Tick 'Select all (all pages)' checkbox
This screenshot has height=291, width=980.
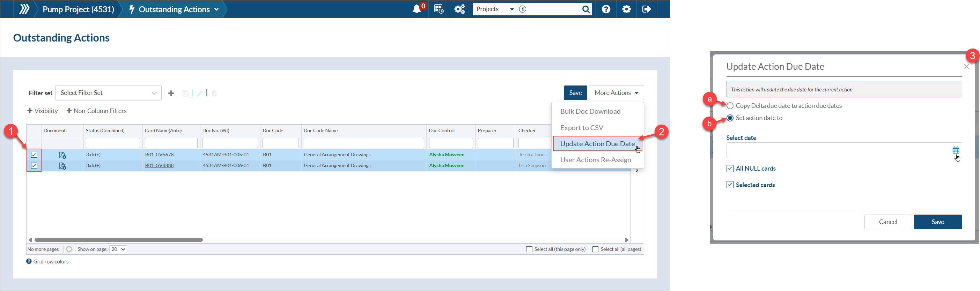coord(595,249)
